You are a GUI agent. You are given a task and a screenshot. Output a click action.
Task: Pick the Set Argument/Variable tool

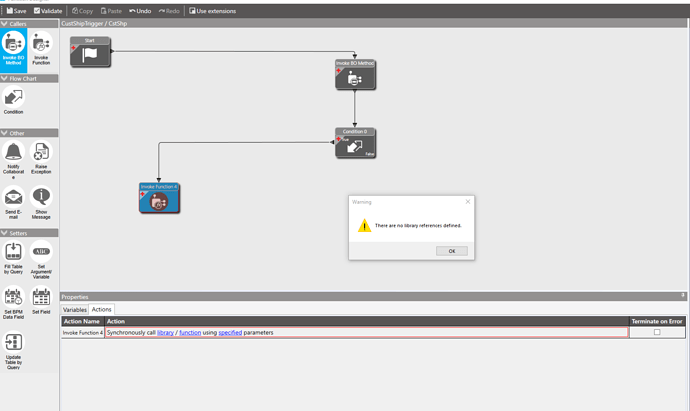click(x=41, y=260)
